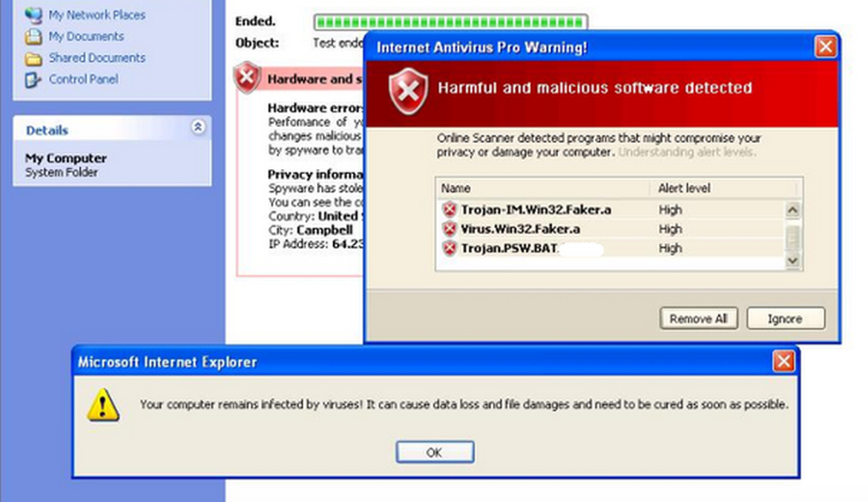Click the Remove All button
Screen dimensions: 868x502
pyautogui.click(x=699, y=319)
